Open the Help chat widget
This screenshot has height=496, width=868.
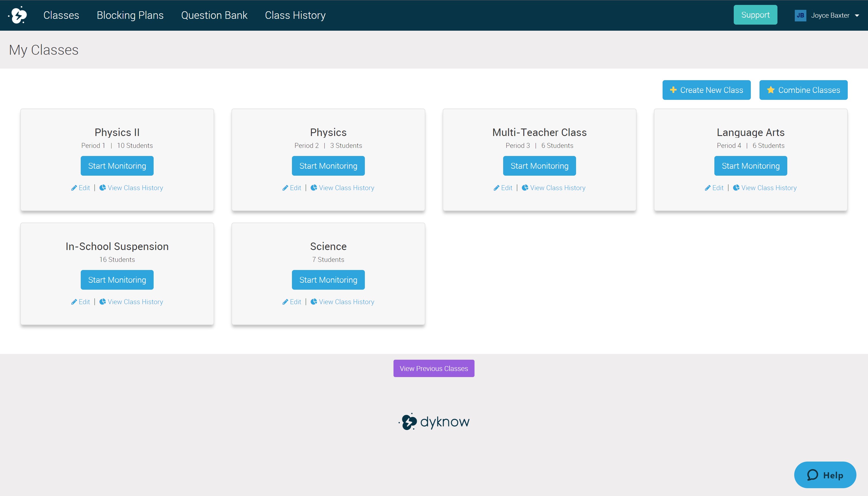coord(825,475)
